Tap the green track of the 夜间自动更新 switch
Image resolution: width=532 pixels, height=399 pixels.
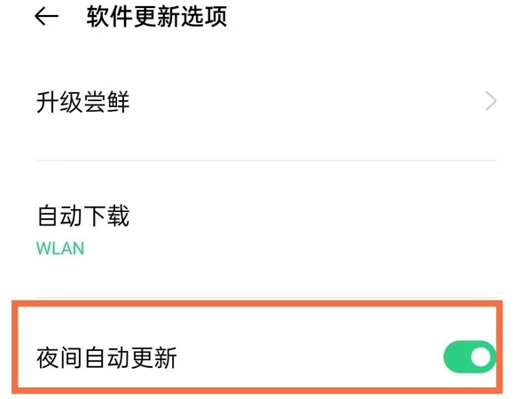[x=458, y=357]
